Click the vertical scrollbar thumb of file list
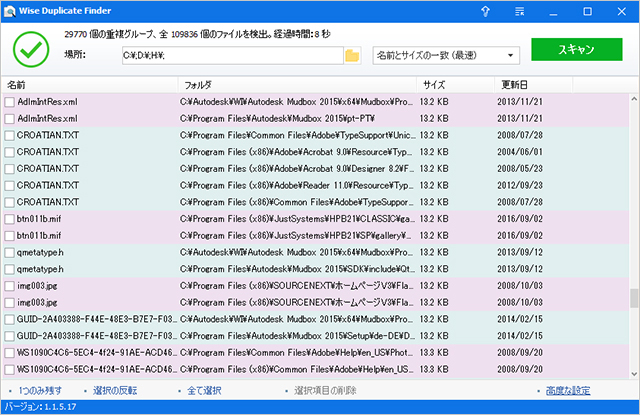640x415 pixels. pos(634,298)
